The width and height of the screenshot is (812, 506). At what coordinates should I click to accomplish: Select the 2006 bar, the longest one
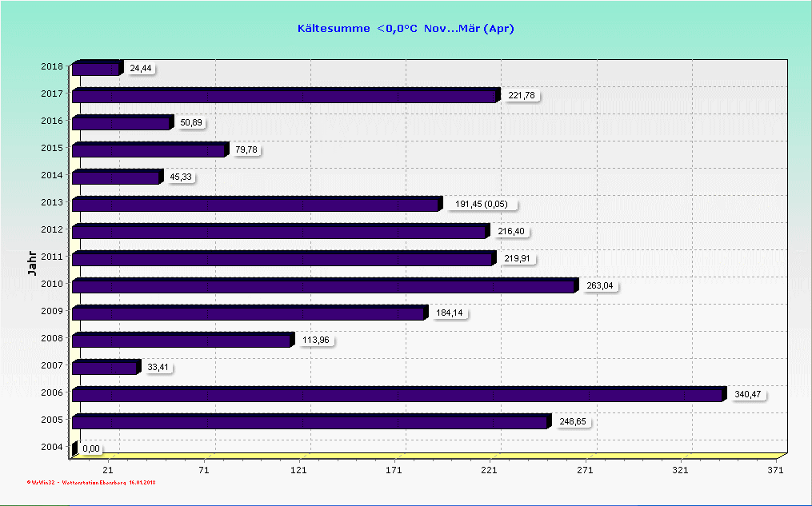(397, 395)
